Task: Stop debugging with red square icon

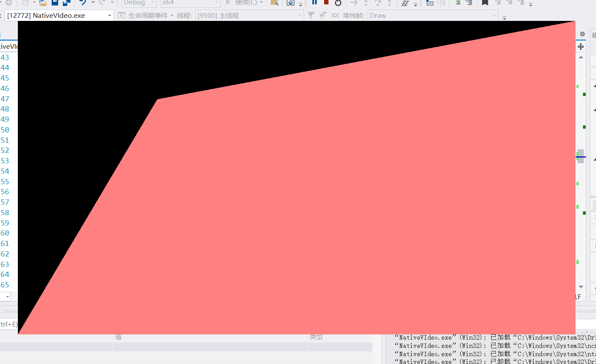Action: [326, 2]
